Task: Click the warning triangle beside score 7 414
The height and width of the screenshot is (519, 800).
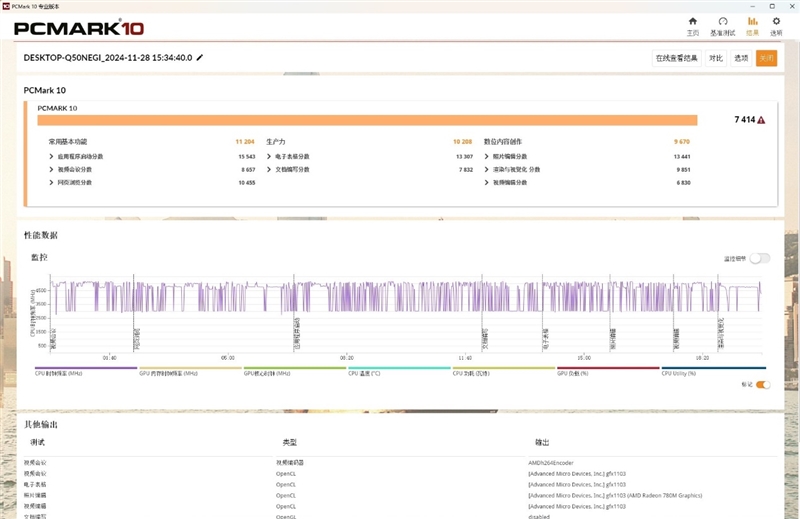Action: coord(762,120)
